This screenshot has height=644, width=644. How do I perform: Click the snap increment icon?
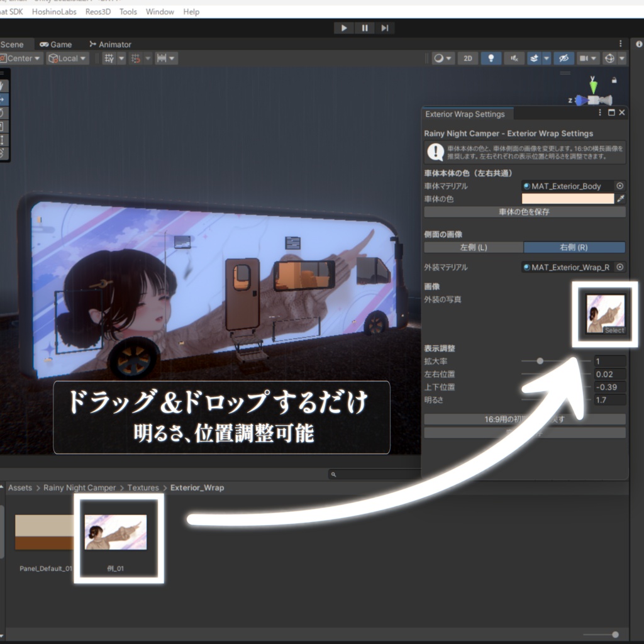coord(136,58)
